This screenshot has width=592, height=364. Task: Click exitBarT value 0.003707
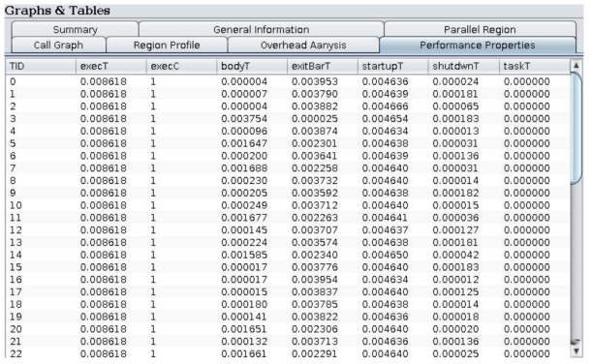315,230
